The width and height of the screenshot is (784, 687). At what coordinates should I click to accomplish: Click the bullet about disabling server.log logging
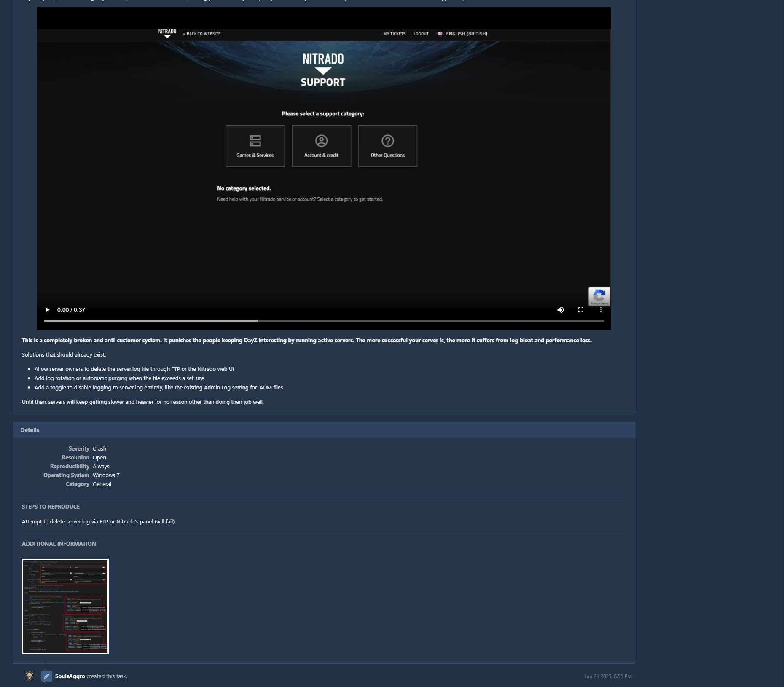159,388
